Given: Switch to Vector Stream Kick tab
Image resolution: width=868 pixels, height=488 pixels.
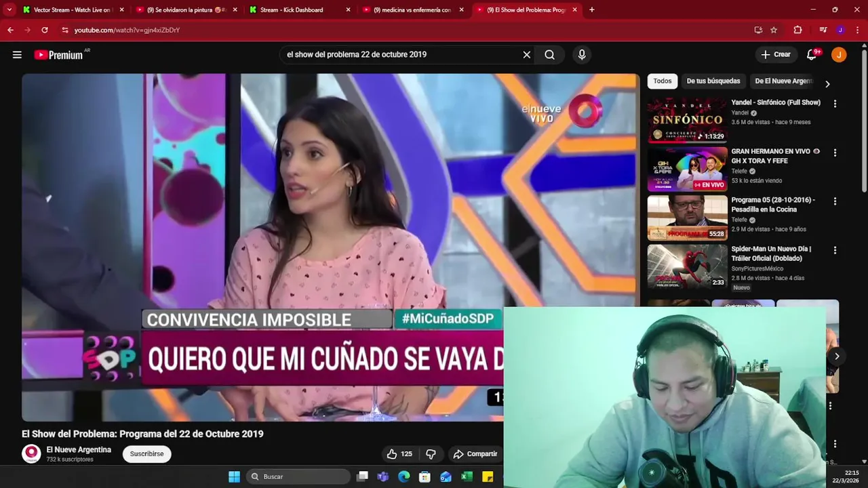Looking at the screenshot, I should click(73, 9).
